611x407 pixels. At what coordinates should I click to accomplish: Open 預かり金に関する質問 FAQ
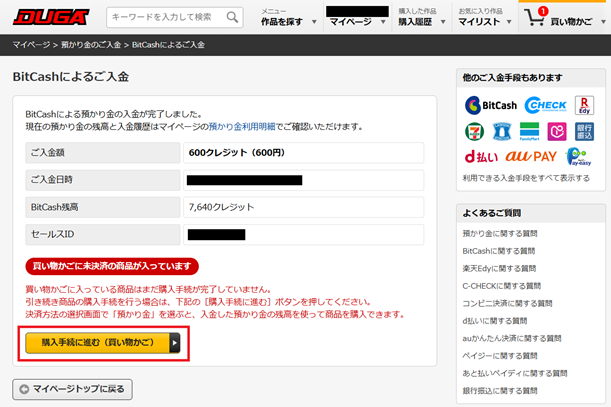pyautogui.click(x=500, y=234)
